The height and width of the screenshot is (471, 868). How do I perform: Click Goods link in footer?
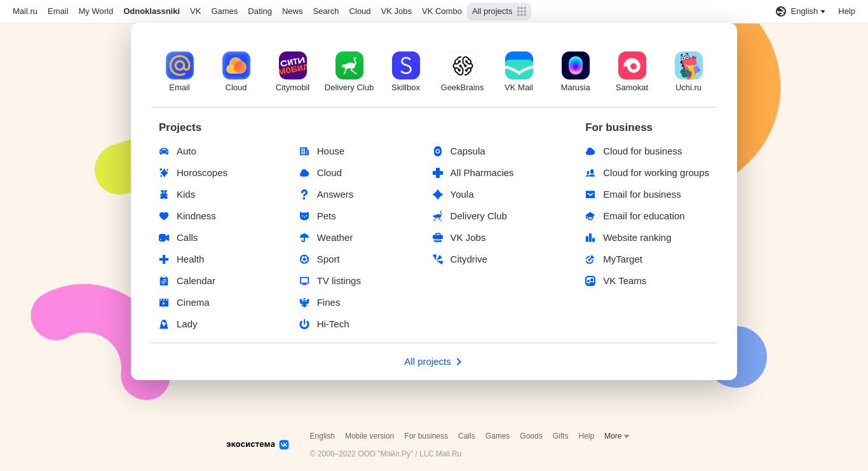point(531,436)
